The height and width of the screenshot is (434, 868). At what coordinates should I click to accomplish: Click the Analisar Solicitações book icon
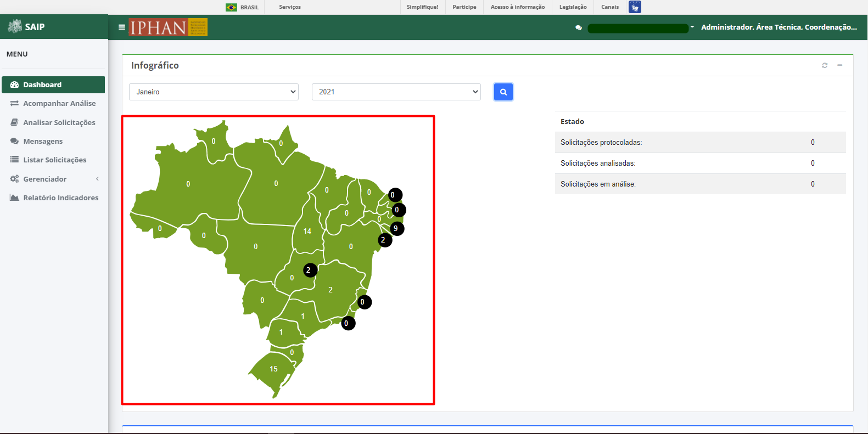tap(14, 122)
